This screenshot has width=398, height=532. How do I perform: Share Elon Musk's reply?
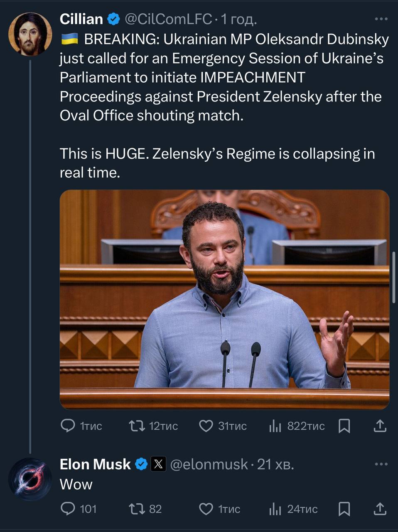[x=380, y=509]
